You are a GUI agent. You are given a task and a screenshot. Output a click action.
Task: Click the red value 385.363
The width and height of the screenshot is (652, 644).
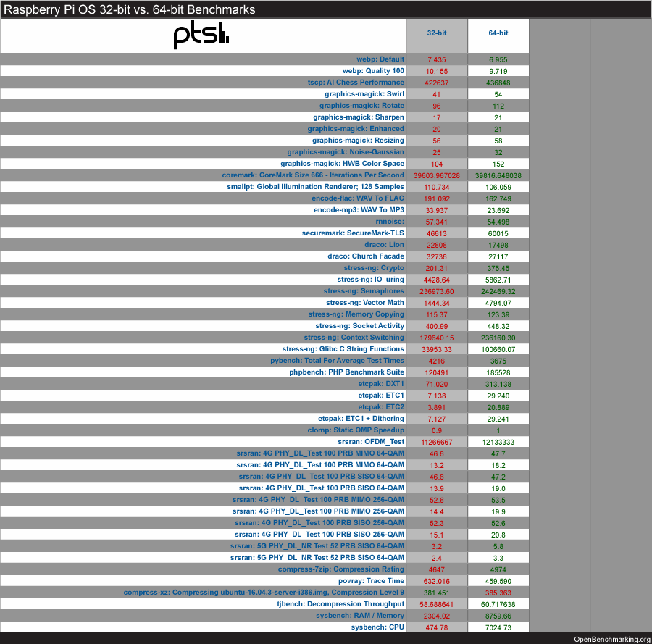pos(498,593)
